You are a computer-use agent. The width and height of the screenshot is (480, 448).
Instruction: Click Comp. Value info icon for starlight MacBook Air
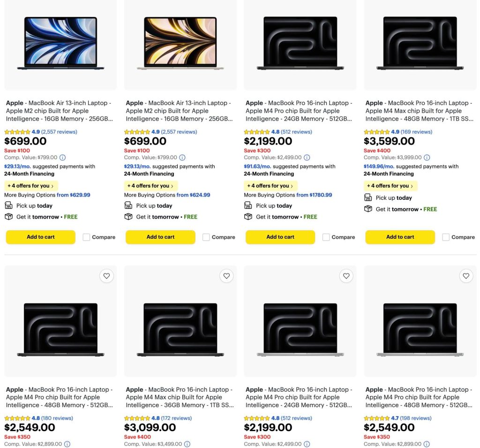pos(182,158)
